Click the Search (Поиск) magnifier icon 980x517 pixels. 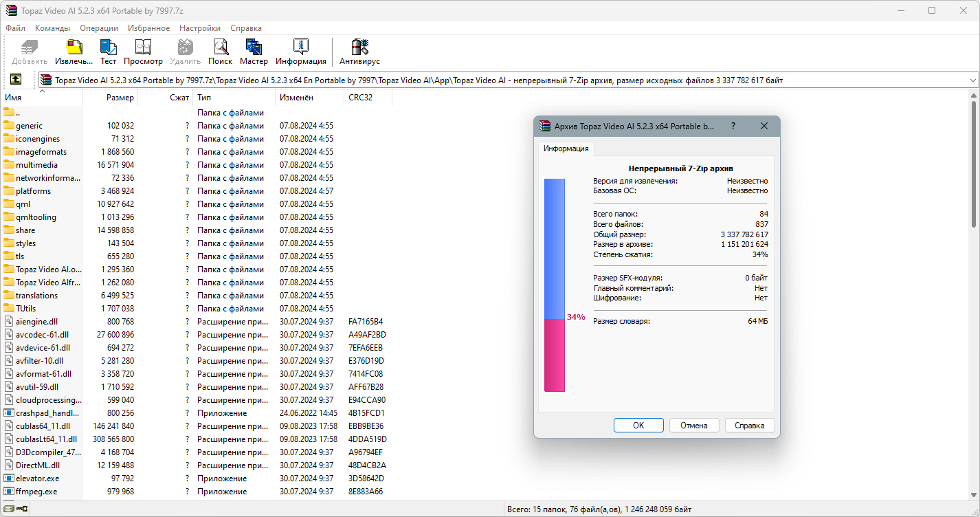[221, 47]
